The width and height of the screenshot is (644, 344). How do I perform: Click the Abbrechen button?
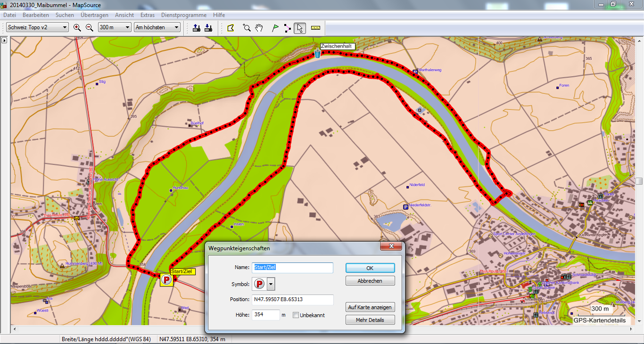click(x=370, y=281)
